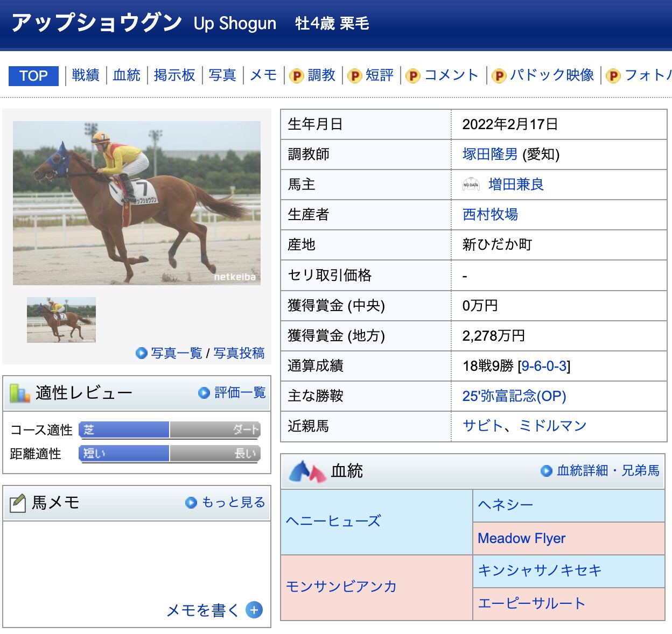The height and width of the screenshot is (634, 672).
Task: Open the 写真 tab
Action: (222, 75)
